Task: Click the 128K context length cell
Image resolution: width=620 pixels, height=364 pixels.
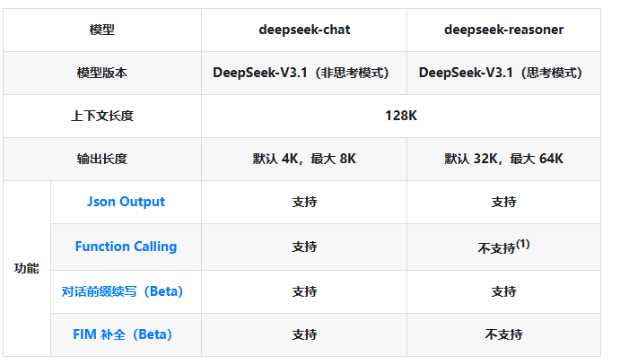Action: tap(400, 116)
